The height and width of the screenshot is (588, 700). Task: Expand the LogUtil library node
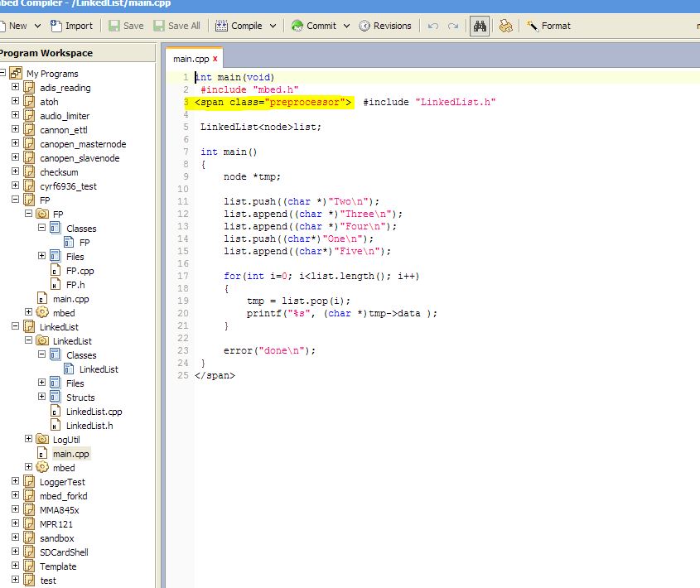pos(28,439)
